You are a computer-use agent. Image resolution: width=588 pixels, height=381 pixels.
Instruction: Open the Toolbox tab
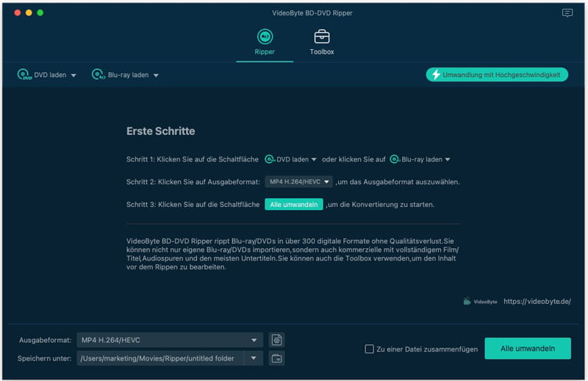pos(322,43)
